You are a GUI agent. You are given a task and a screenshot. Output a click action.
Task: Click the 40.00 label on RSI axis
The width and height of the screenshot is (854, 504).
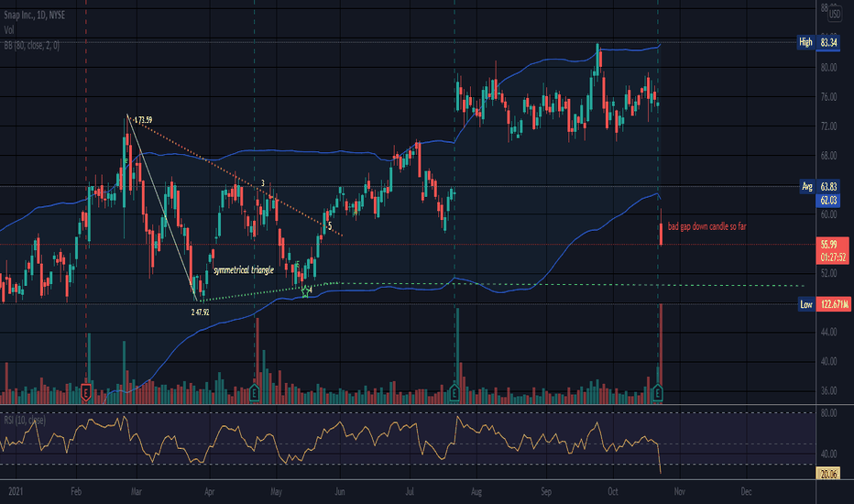click(x=828, y=454)
